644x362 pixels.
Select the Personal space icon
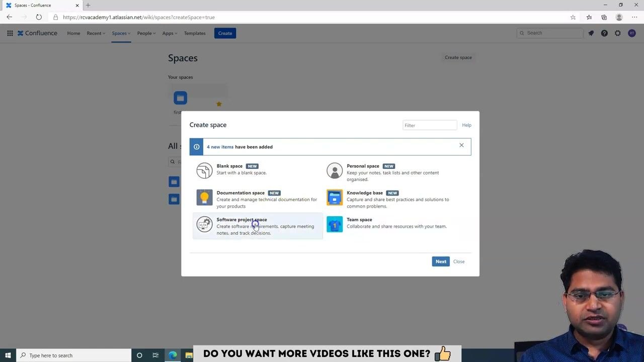coord(335,170)
